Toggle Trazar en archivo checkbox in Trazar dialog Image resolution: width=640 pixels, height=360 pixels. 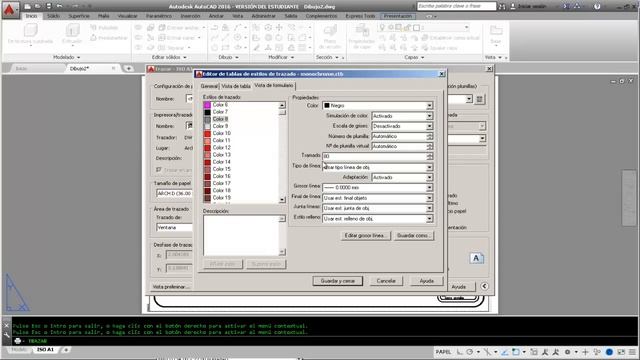[x=158, y=169]
